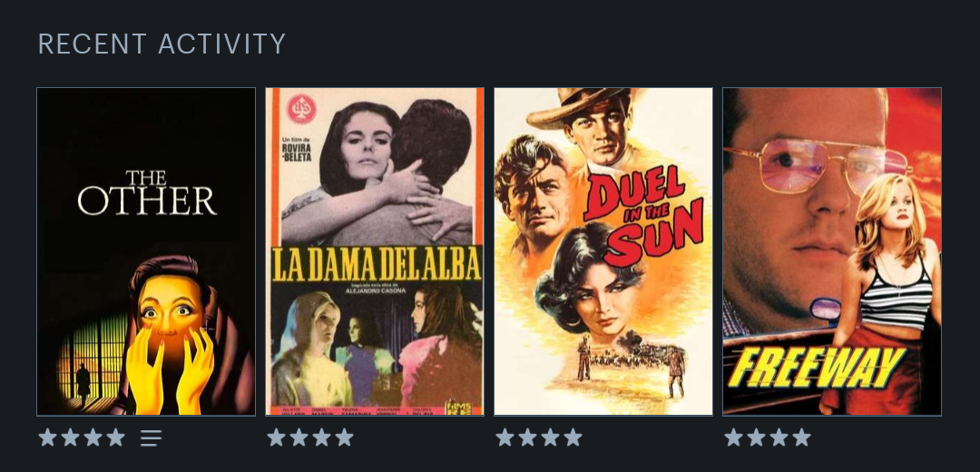Click the third star under The Other
Image resolution: width=980 pixels, height=472 pixels.
[x=93, y=438]
